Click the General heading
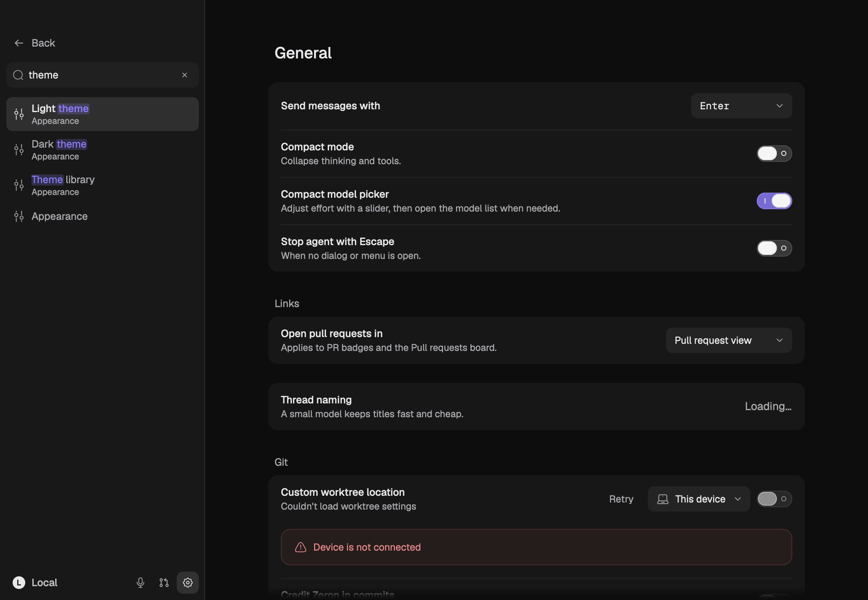This screenshot has width=868, height=600. pos(303,53)
